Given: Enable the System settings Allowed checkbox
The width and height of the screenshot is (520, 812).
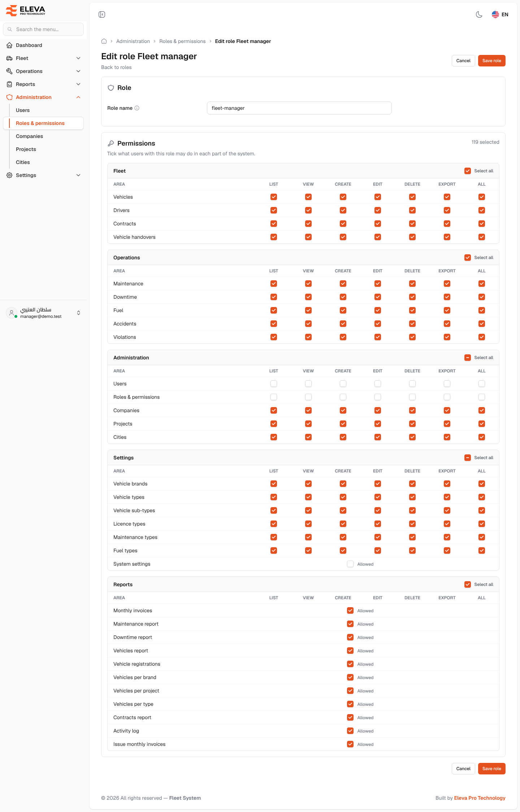Looking at the screenshot, I should click(x=350, y=564).
